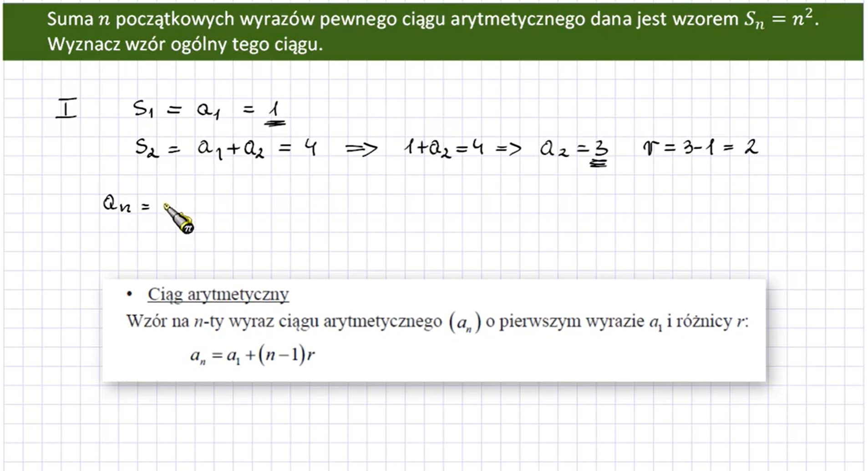This screenshot has width=868, height=471.
Task: Click the printed formula a_n = a_1 + (n−1)r
Action: click(x=253, y=355)
